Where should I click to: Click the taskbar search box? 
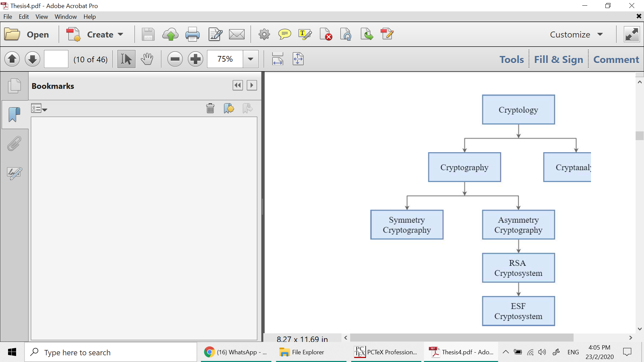click(x=111, y=352)
